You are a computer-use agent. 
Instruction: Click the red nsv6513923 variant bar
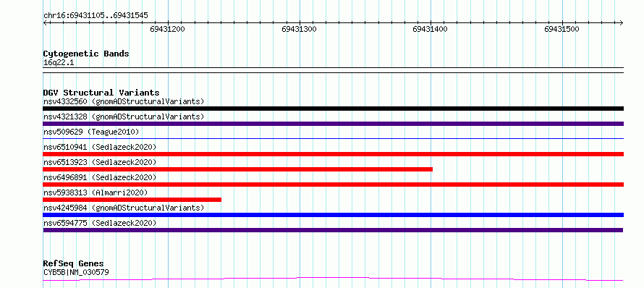(x=237, y=169)
